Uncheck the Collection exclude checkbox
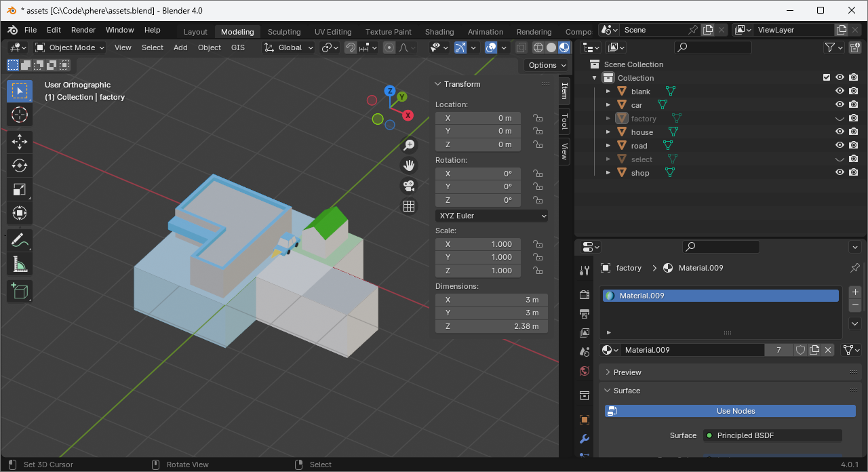 826,78
